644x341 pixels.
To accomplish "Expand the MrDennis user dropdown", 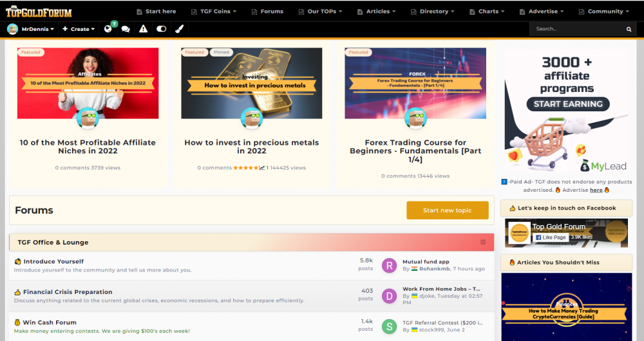I will pyautogui.click(x=31, y=29).
